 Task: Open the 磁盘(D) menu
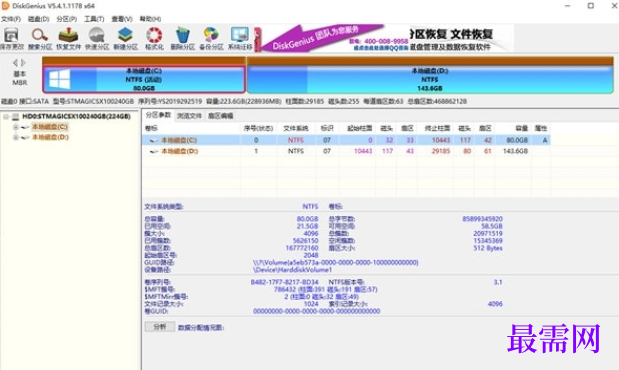coord(38,19)
